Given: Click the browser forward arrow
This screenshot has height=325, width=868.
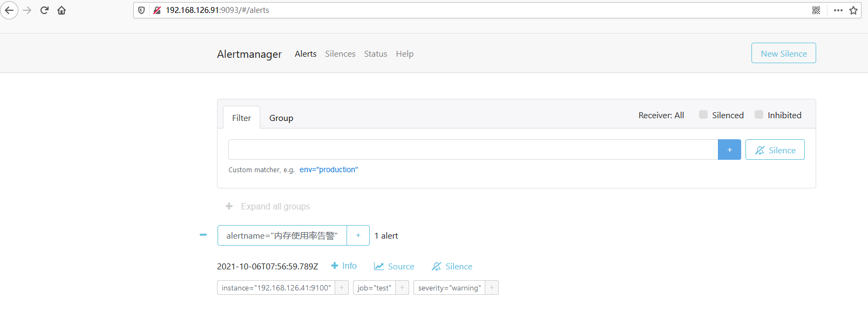Looking at the screenshot, I should pos(27,10).
